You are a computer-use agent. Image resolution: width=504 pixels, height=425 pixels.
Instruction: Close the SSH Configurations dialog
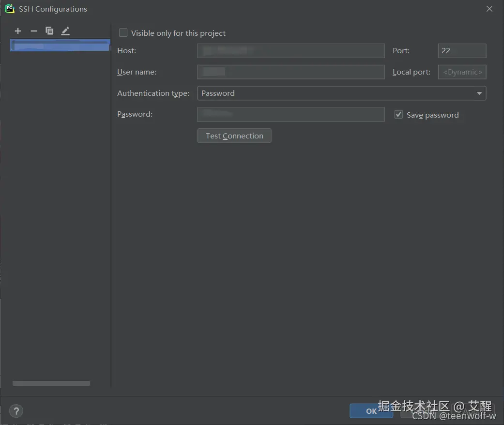[489, 8]
